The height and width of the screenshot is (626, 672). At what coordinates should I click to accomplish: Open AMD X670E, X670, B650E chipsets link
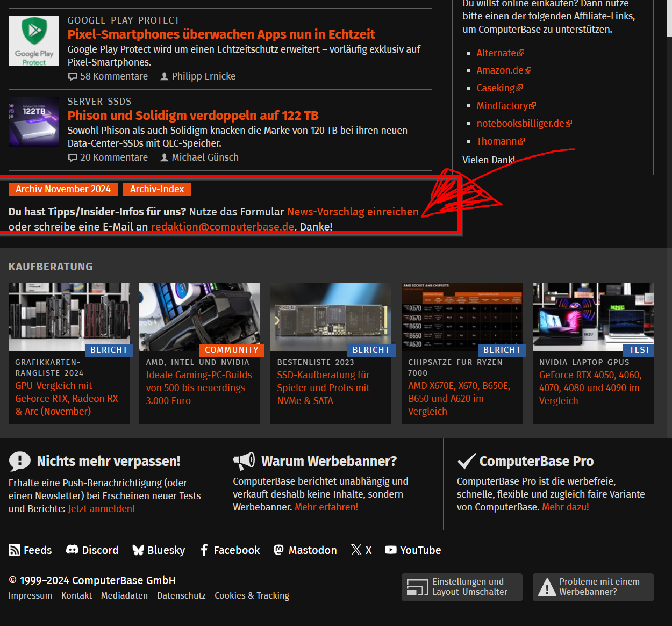click(459, 399)
